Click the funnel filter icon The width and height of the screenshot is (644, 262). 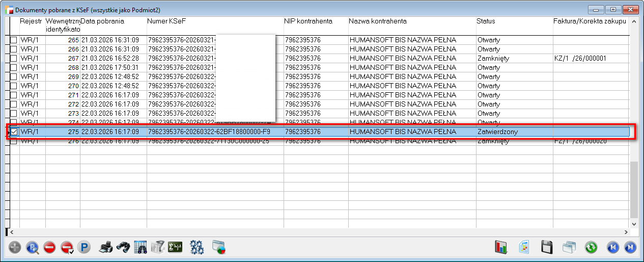[157, 248]
